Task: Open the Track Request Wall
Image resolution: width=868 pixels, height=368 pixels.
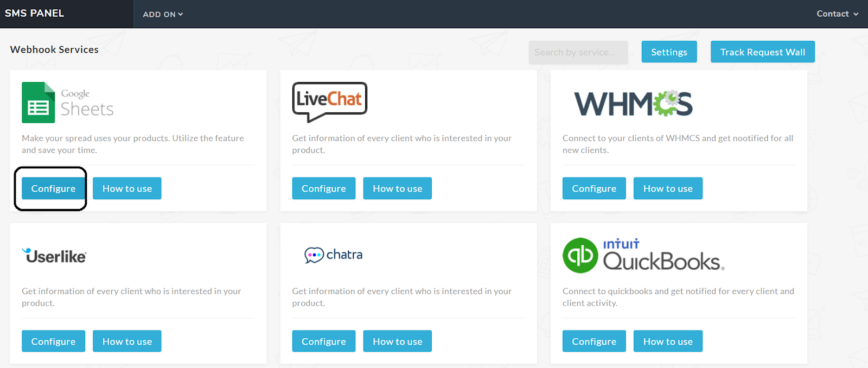Action: [762, 52]
